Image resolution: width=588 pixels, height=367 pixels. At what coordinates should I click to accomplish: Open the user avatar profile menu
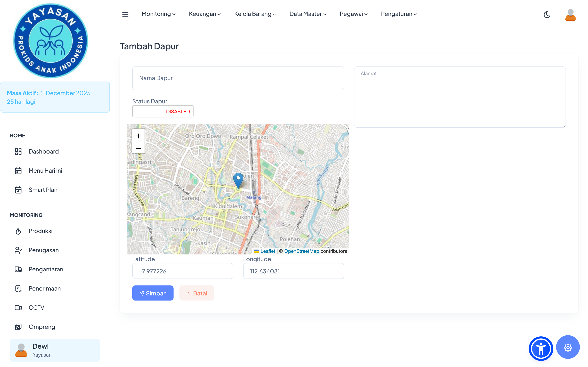(x=570, y=14)
